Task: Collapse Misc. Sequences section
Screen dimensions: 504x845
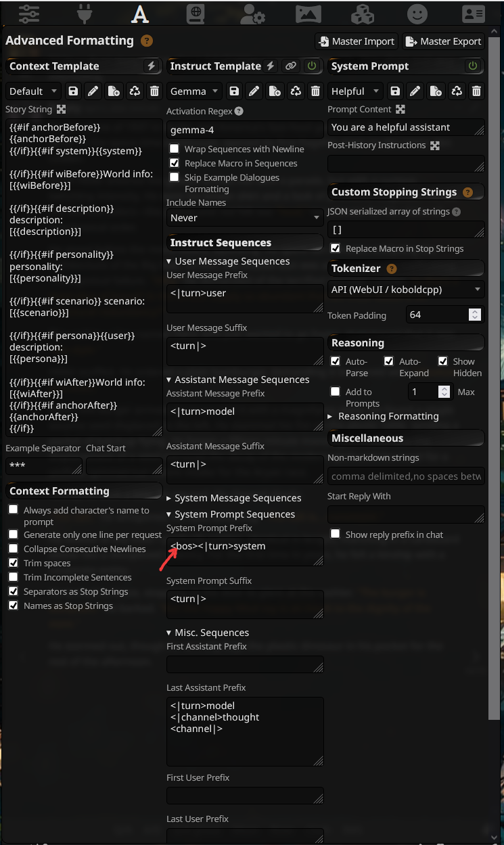Action: click(208, 633)
